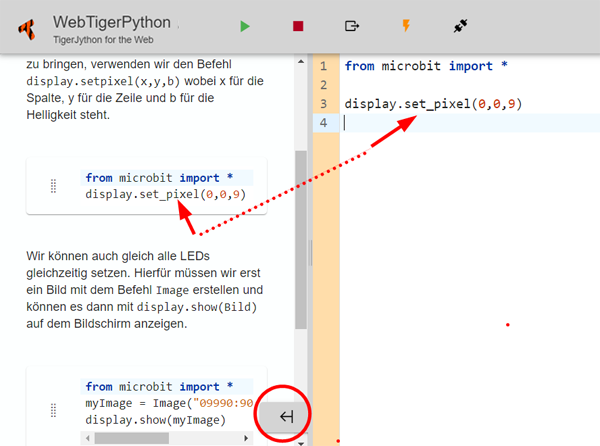Click the 'WebTigerPython' title text
600x446 pixels.
pyautogui.click(x=112, y=22)
